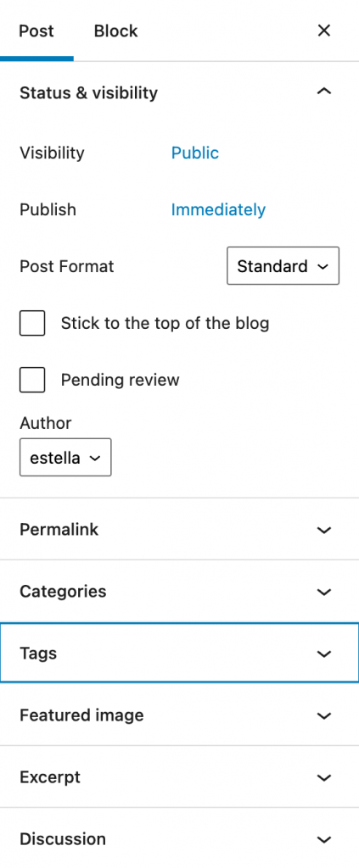Screen dimensions: 359x868
Task: Click the Excerpt chevron icon
Action: tap(323, 778)
